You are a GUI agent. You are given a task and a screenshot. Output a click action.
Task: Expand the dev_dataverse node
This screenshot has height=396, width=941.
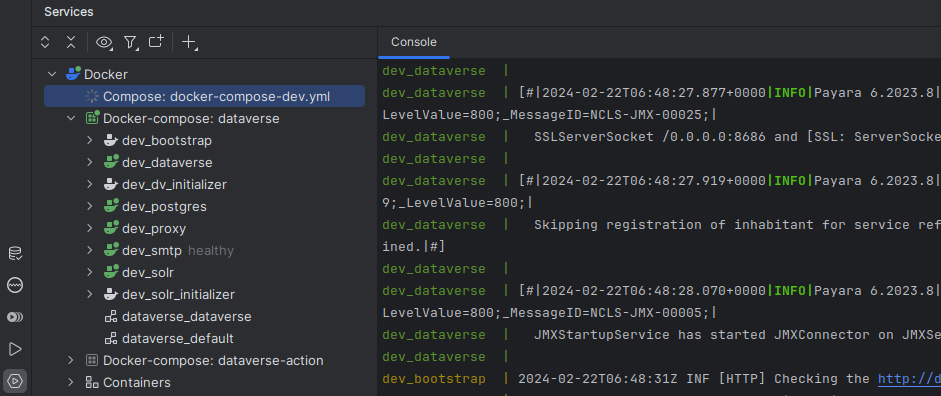(90, 162)
